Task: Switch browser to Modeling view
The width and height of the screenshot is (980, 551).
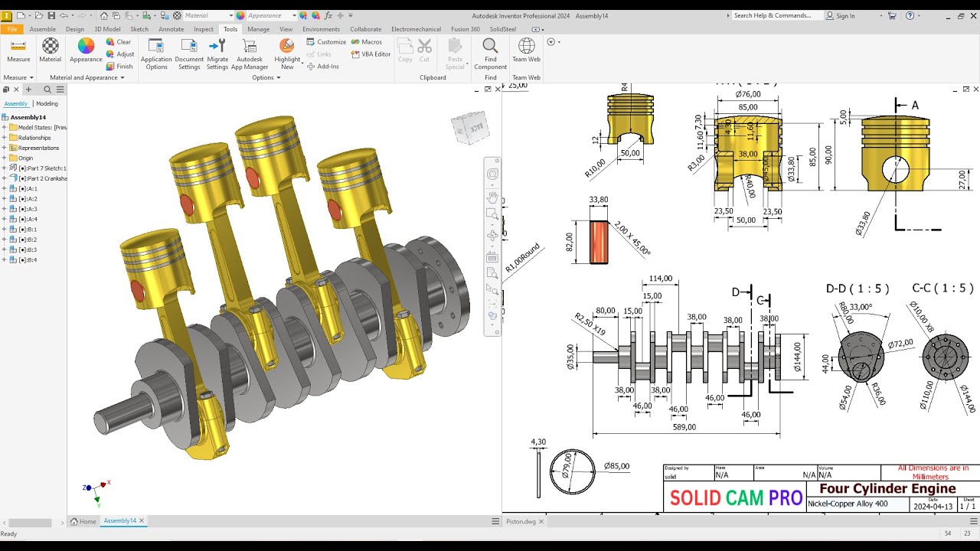Action: coord(47,103)
